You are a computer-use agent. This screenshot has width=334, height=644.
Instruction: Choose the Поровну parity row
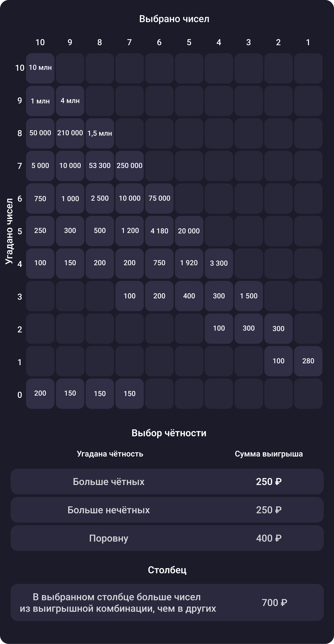point(167,538)
